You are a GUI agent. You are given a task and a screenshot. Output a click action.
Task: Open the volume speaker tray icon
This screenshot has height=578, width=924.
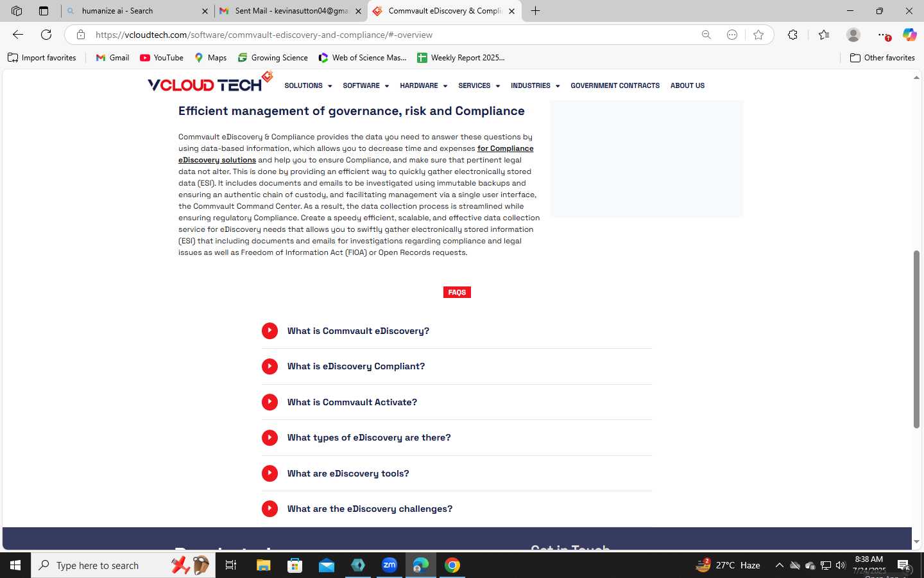pyautogui.click(x=841, y=565)
